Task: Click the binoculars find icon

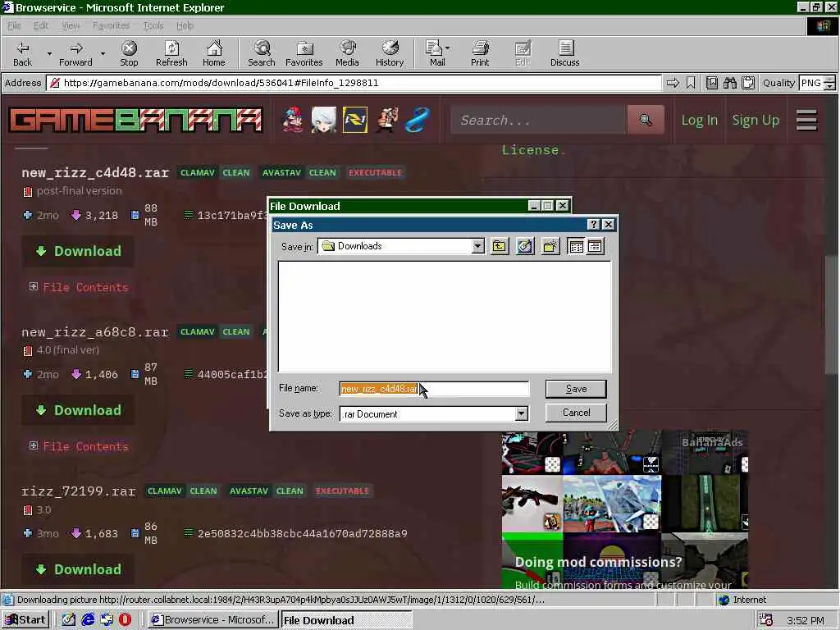Action: coord(729,83)
